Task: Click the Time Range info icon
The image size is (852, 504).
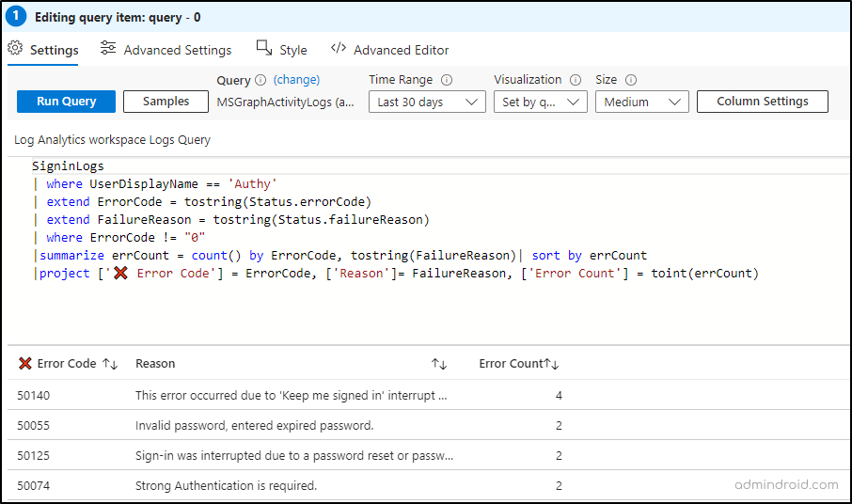Action: point(447,80)
